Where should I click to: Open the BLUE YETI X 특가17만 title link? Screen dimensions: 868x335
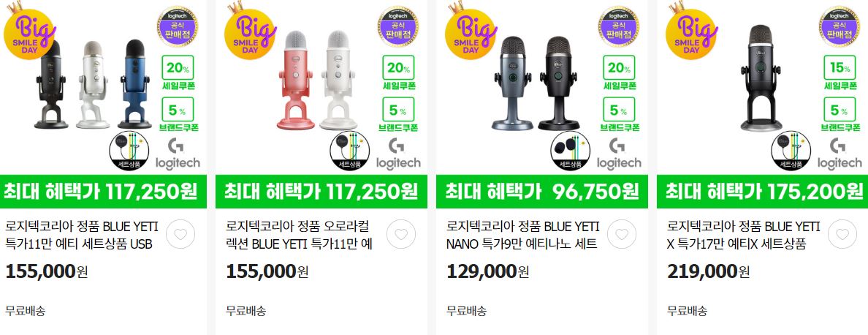pos(744,236)
